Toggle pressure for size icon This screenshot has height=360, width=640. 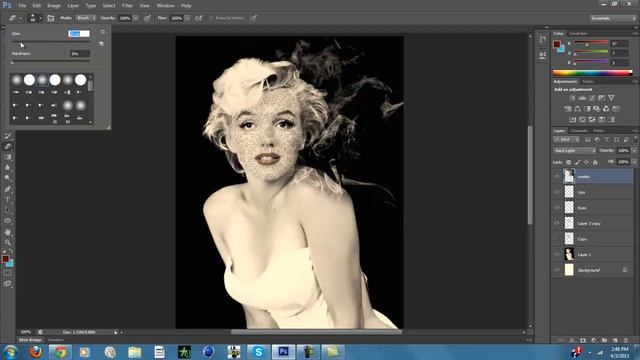[253, 18]
